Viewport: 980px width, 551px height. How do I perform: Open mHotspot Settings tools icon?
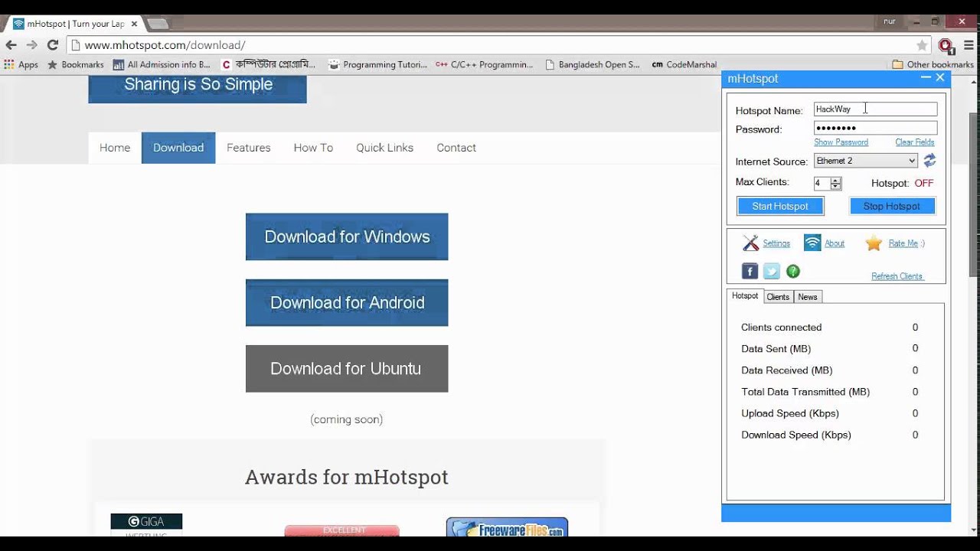pos(750,243)
